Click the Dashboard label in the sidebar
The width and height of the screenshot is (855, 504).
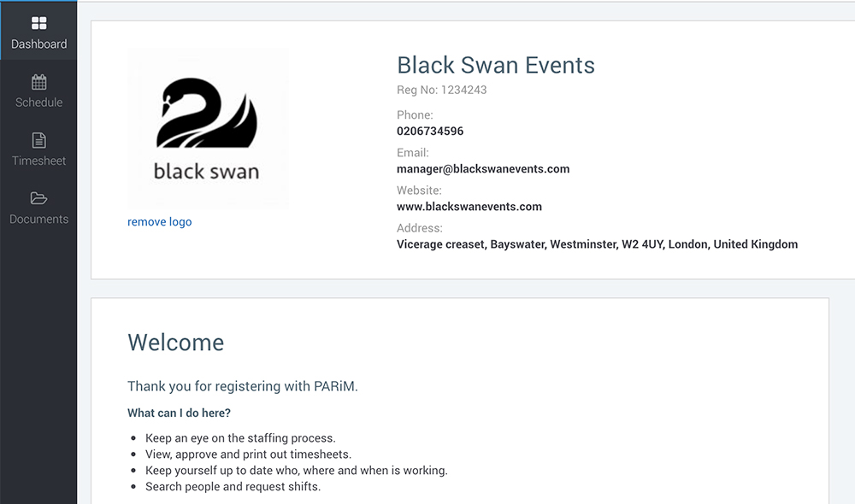point(38,44)
